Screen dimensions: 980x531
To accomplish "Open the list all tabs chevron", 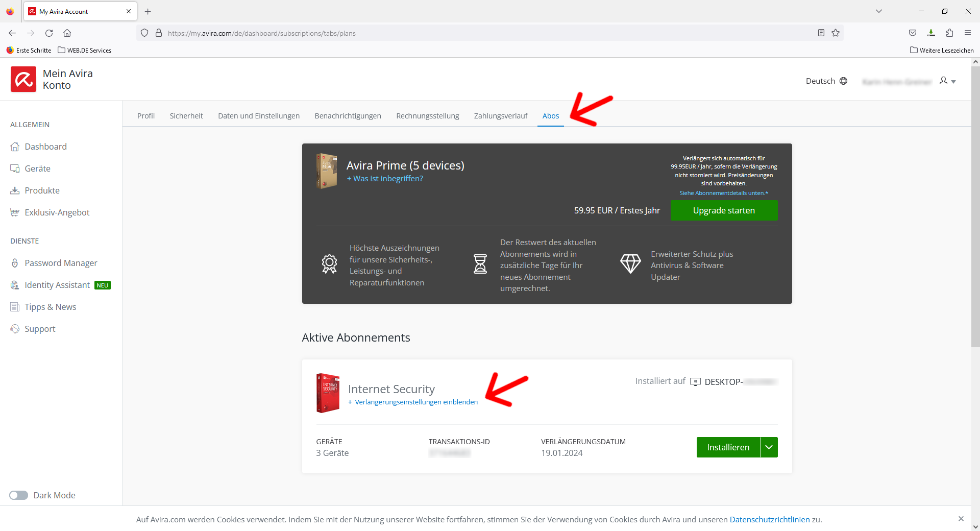I will (879, 11).
